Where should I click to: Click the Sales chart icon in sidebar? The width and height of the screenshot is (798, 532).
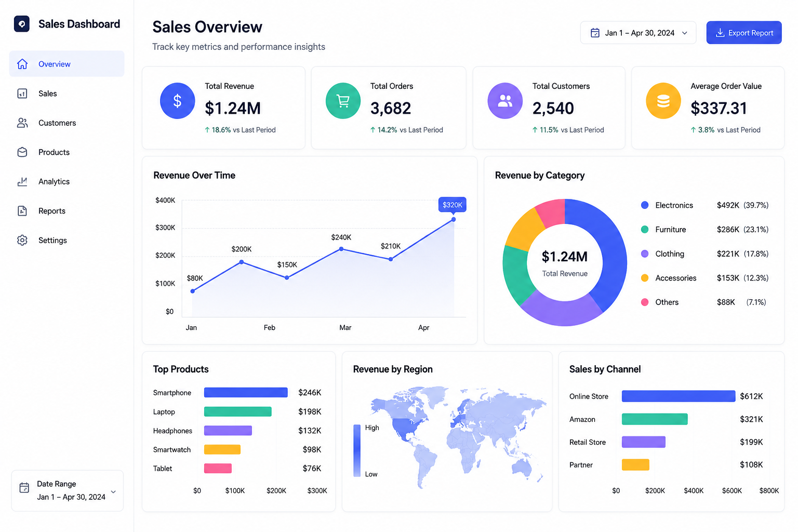tap(22, 94)
